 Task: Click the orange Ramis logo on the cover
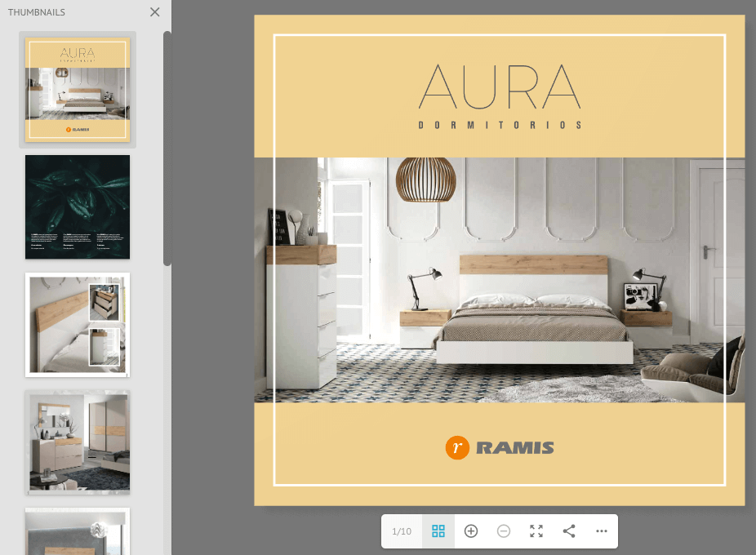[x=457, y=447]
